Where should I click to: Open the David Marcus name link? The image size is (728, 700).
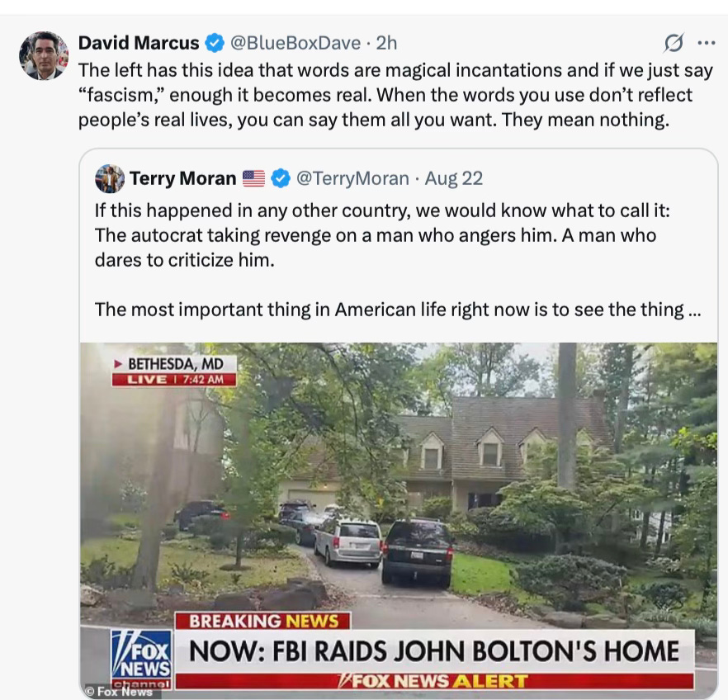(x=139, y=43)
